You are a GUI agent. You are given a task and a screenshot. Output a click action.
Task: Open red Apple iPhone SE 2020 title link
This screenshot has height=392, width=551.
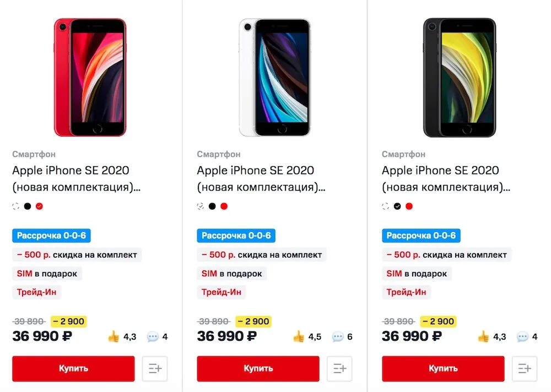coord(71,171)
